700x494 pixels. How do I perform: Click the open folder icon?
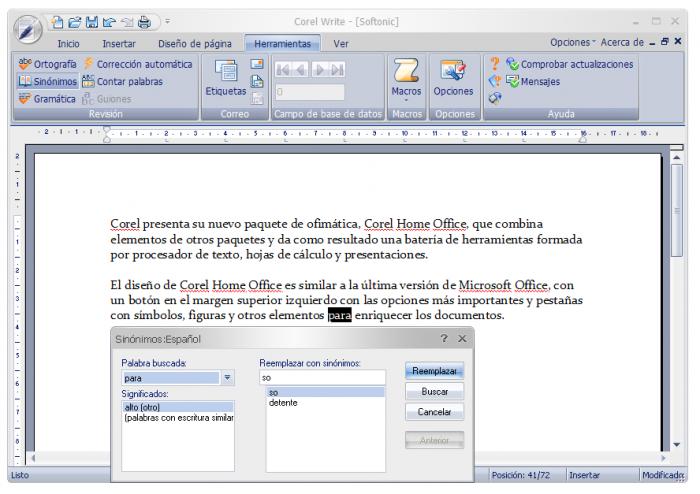[75, 22]
